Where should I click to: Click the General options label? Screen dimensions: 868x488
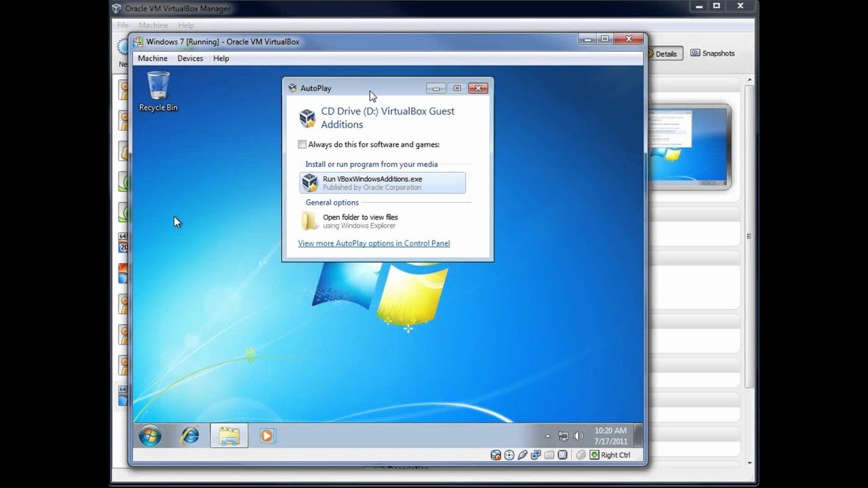click(x=332, y=202)
